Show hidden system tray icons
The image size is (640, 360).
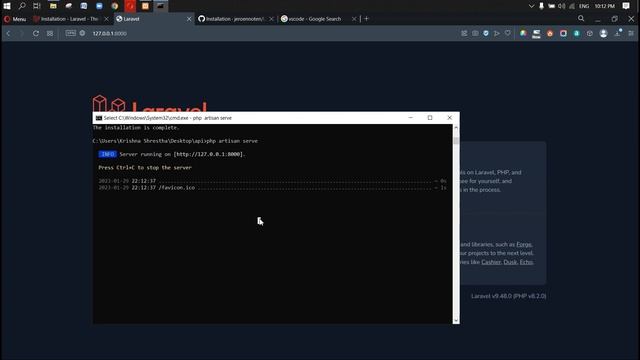click(531, 6)
